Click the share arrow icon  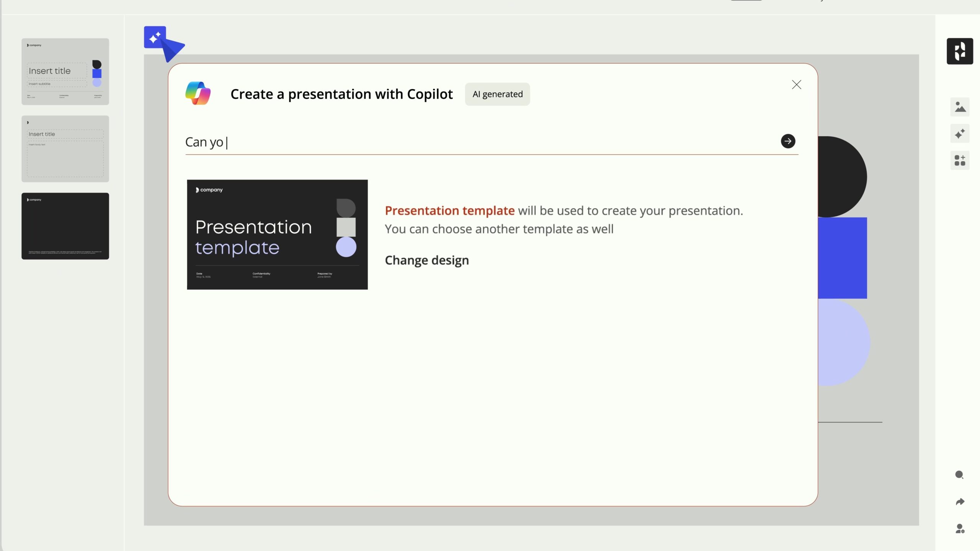[x=959, y=501]
